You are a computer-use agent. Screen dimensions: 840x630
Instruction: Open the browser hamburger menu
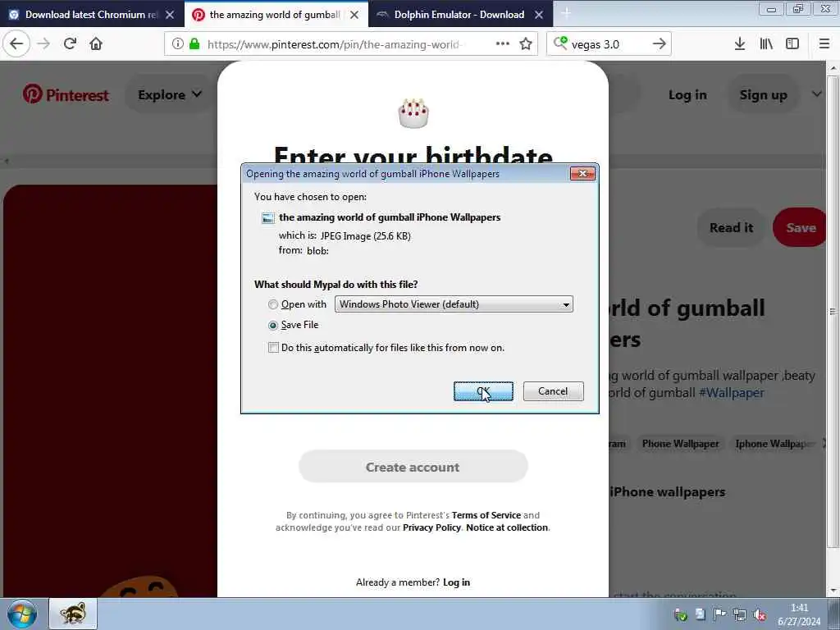pos(824,44)
